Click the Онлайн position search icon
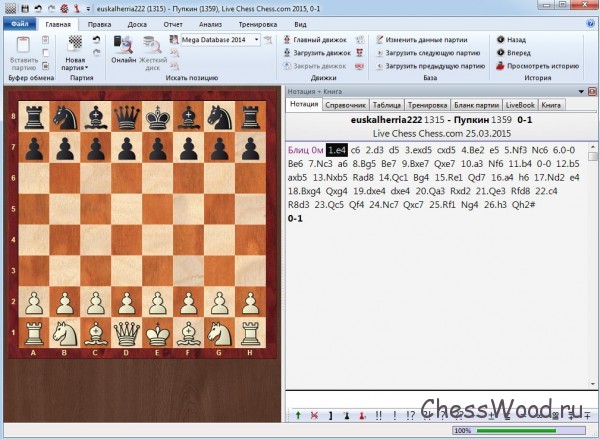 (124, 44)
